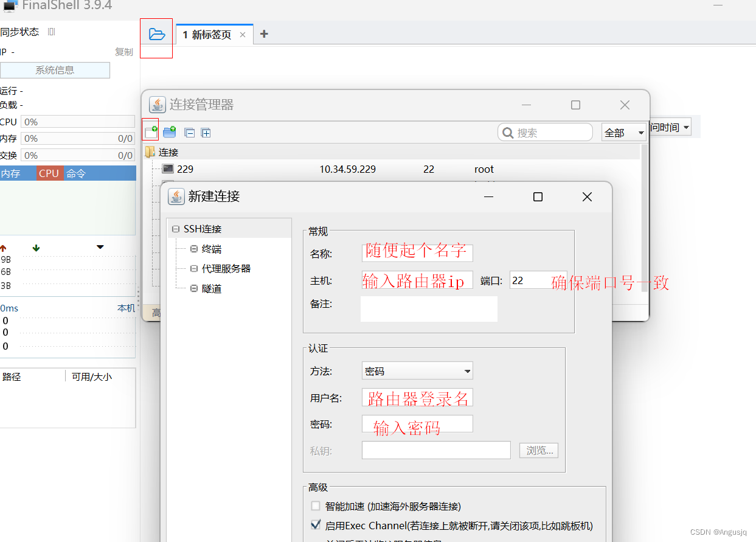Open the 问时间 sort dropdown

point(670,127)
